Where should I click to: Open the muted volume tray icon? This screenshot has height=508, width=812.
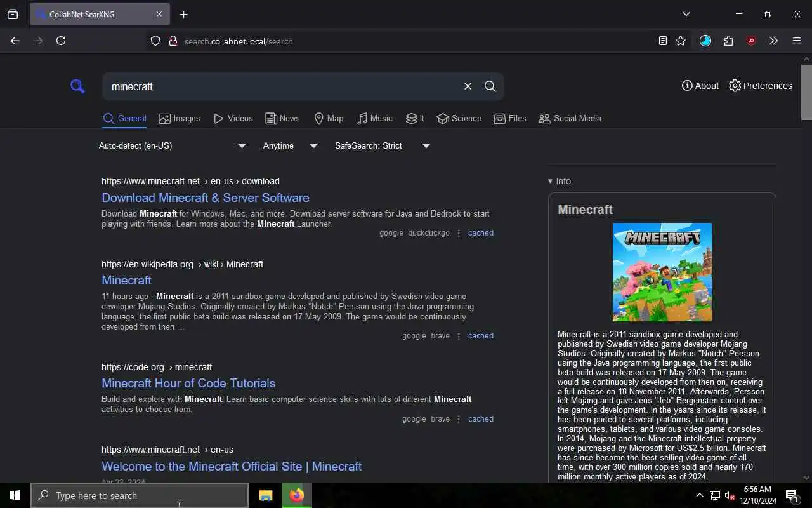click(x=730, y=495)
